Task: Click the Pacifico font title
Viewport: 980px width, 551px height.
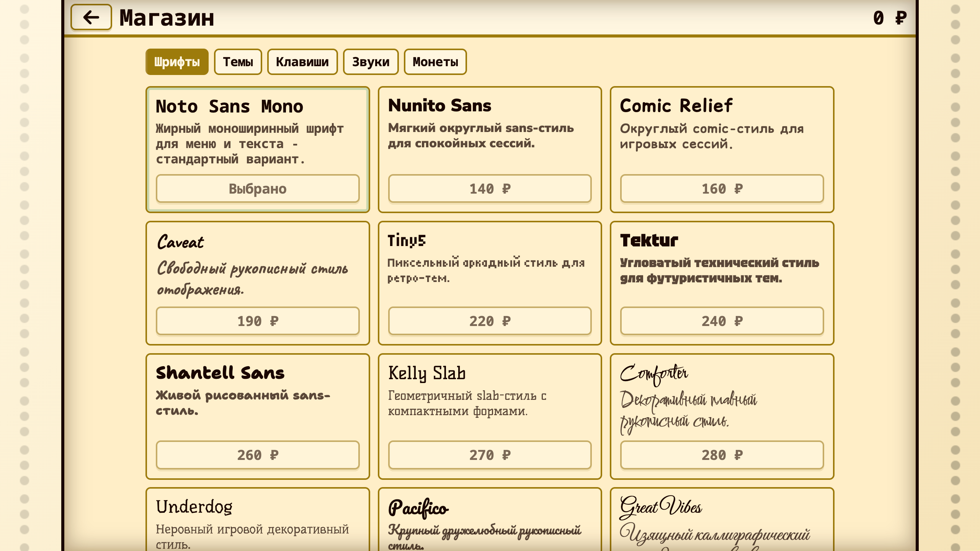Action: point(418,508)
